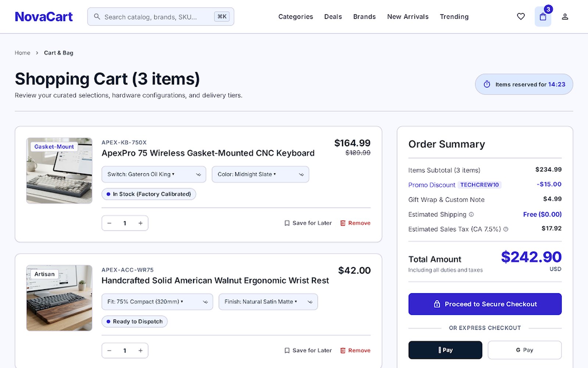Decrease quantity of Walnut Wrist Rest

(x=109, y=351)
